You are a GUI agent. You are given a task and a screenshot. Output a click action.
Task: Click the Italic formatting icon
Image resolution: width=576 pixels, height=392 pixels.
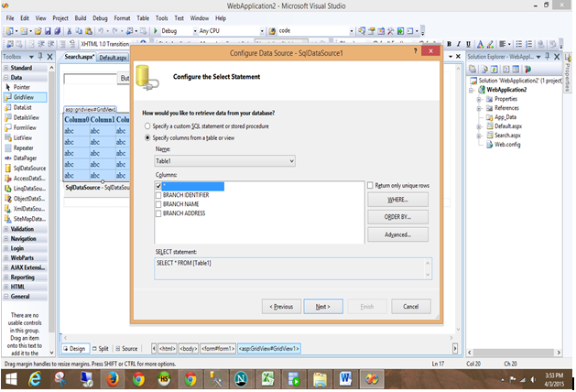pyautogui.click(x=459, y=44)
